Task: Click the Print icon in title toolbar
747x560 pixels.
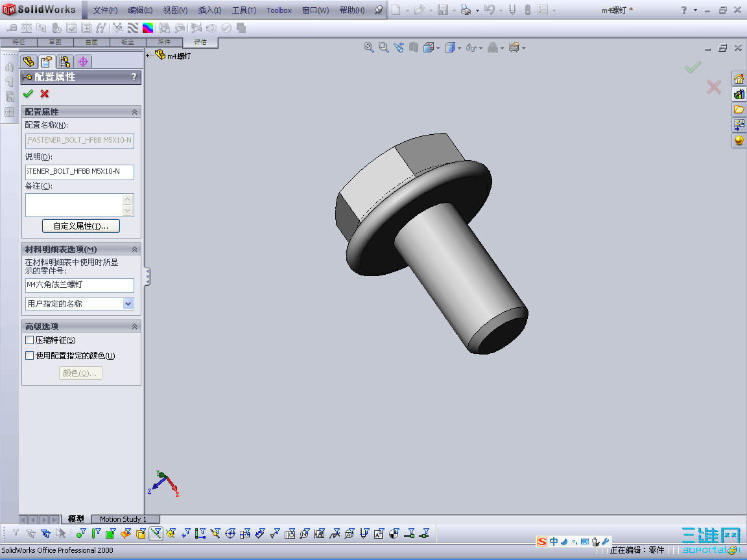Action: click(x=466, y=10)
